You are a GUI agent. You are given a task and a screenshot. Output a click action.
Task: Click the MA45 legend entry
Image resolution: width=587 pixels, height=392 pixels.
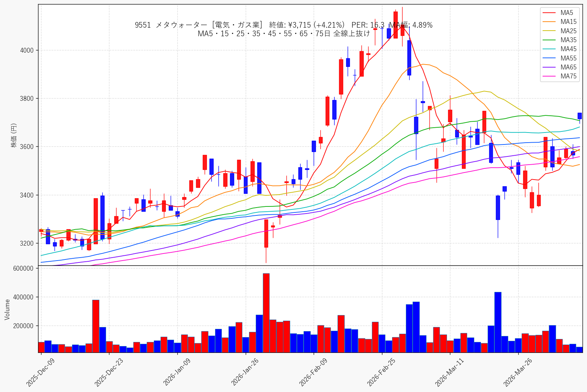coord(559,49)
